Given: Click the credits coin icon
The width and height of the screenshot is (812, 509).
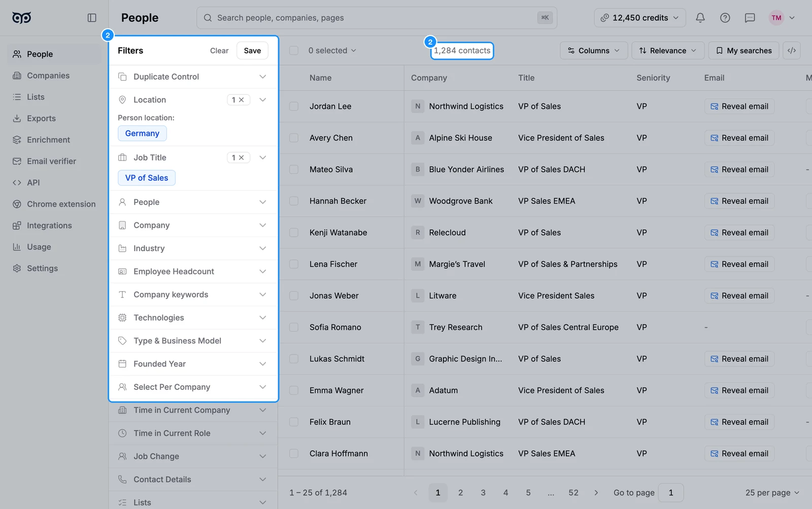Looking at the screenshot, I should point(604,18).
